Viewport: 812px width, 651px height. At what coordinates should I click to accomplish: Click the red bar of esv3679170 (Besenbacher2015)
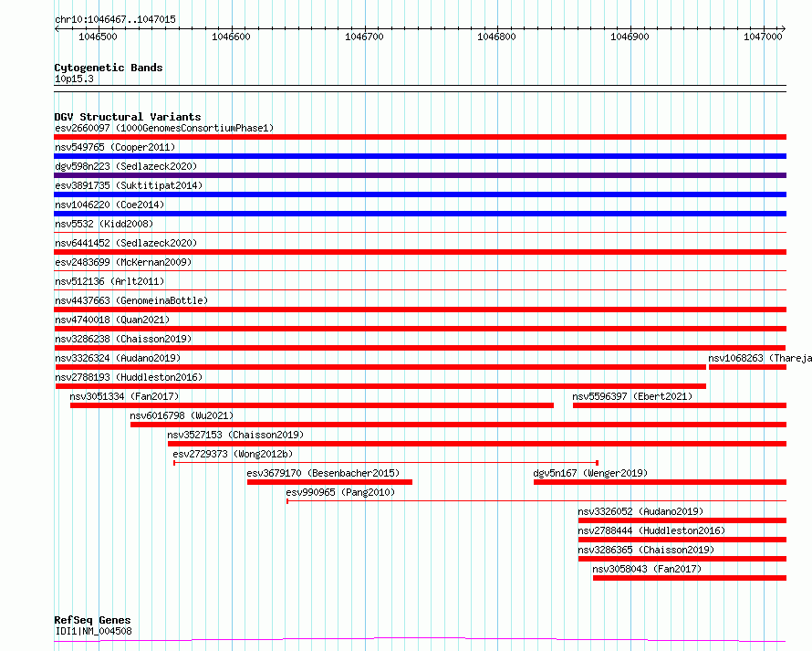tap(330, 482)
